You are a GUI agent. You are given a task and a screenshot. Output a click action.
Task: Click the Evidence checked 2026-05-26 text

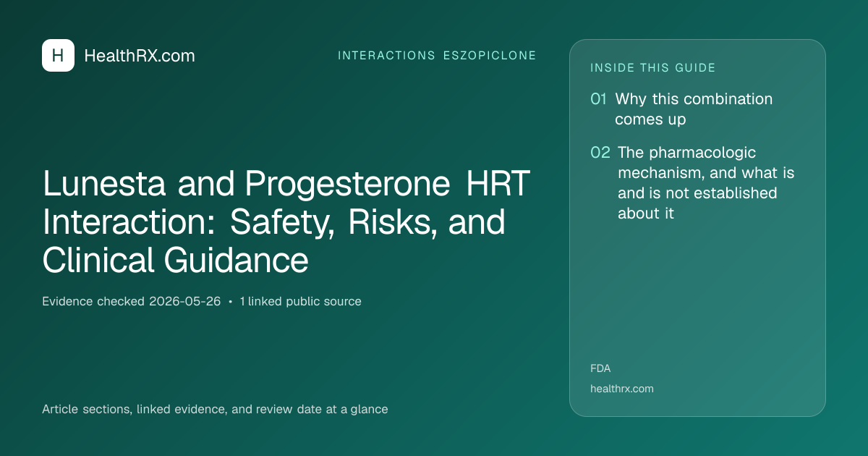tap(131, 301)
